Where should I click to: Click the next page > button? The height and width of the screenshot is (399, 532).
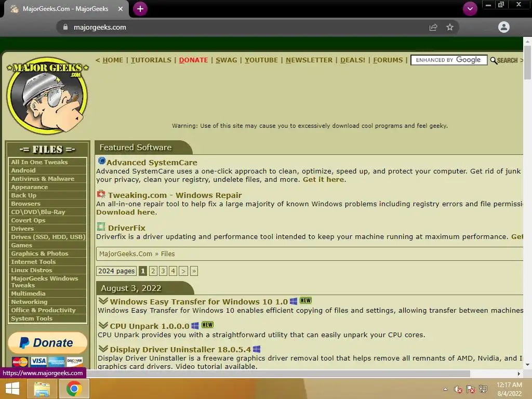[183, 271]
